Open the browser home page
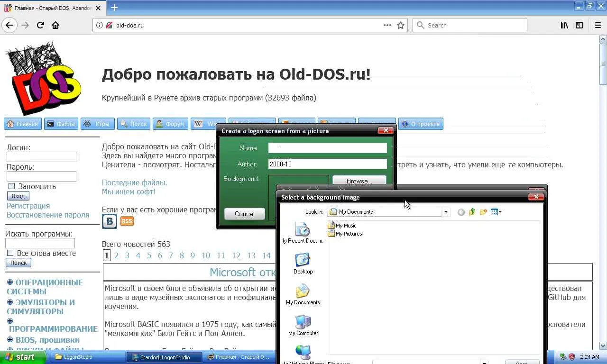This screenshot has width=607, height=364. (x=55, y=25)
